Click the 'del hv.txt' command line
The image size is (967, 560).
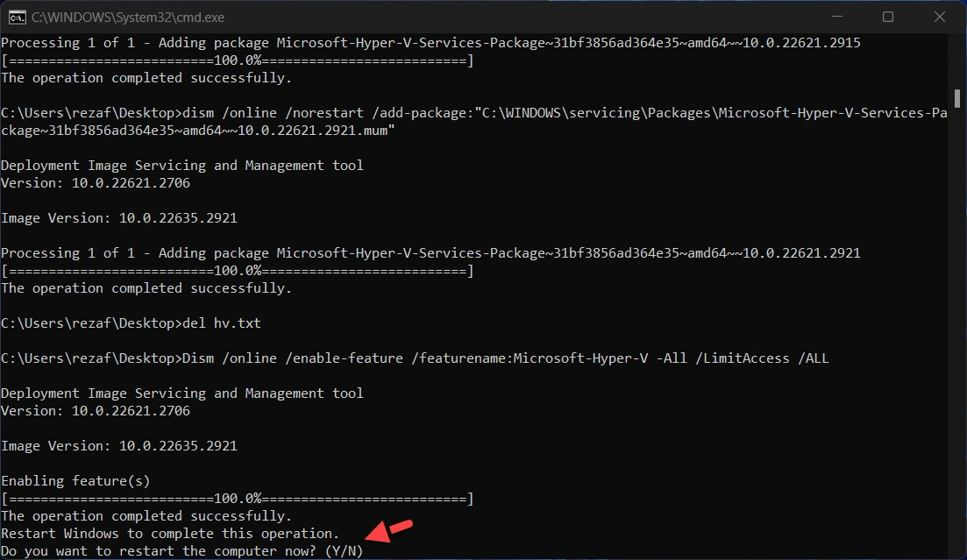(x=132, y=323)
